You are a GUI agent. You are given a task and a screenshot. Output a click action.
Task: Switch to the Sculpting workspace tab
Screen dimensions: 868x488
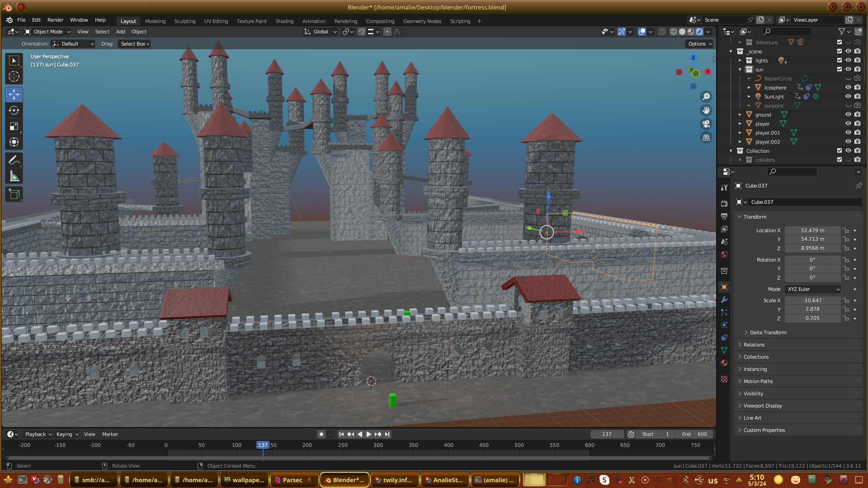[185, 21]
